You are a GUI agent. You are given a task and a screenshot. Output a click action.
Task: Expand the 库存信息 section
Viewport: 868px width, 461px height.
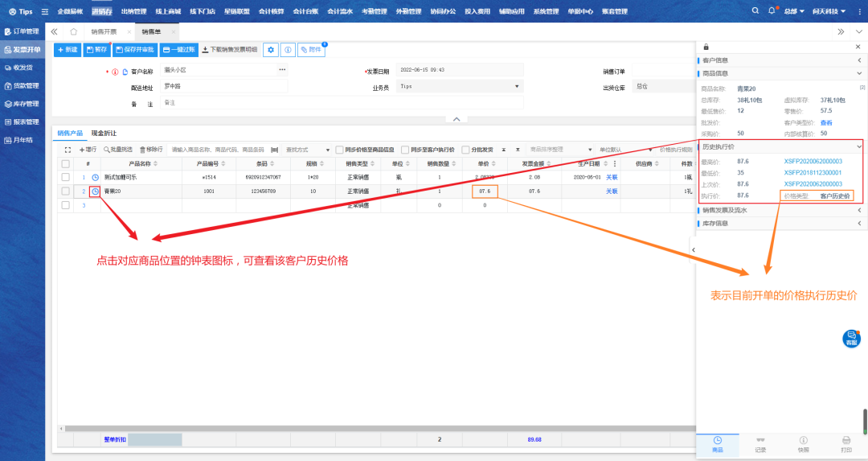859,223
